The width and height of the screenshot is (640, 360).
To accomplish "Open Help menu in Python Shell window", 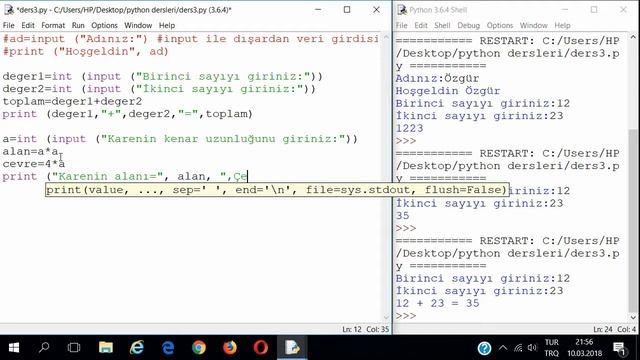I will (x=562, y=25).
